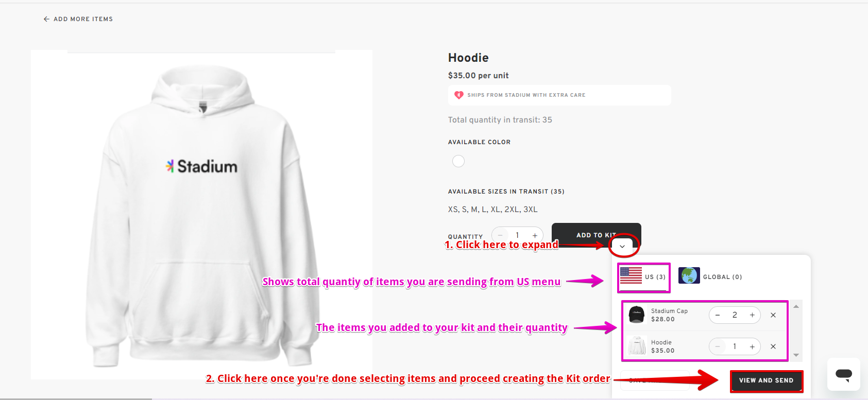Screen dimensions: 868x400
Task: Switch to the US (3) tab
Action: click(643, 277)
